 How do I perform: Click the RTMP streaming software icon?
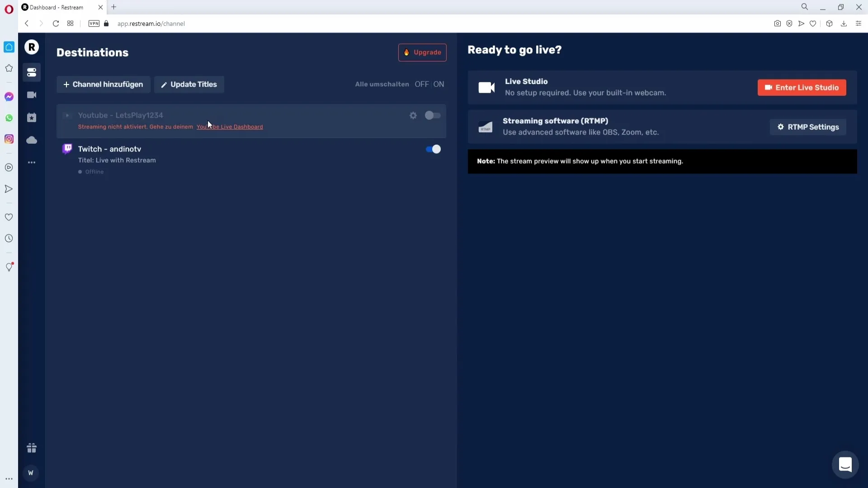pyautogui.click(x=485, y=127)
